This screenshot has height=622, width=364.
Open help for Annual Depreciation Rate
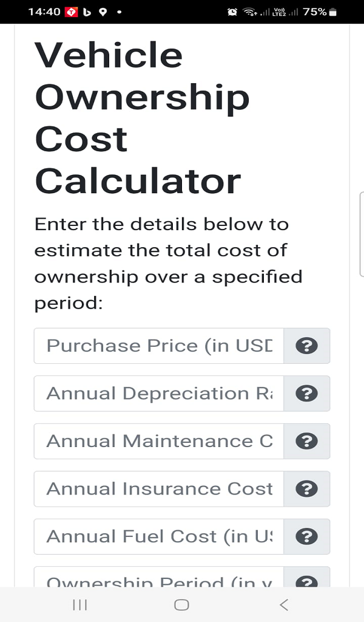[306, 394]
